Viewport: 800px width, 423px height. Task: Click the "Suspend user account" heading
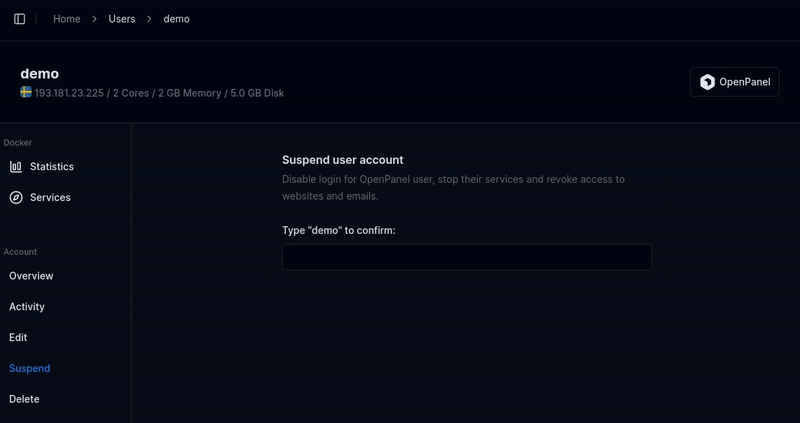coord(343,160)
